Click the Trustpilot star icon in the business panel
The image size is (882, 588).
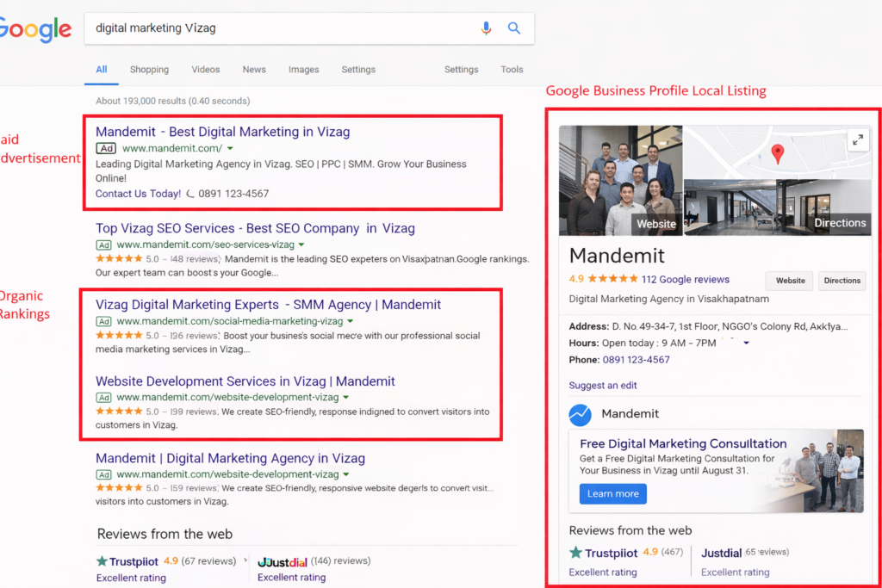[x=575, y=553]
